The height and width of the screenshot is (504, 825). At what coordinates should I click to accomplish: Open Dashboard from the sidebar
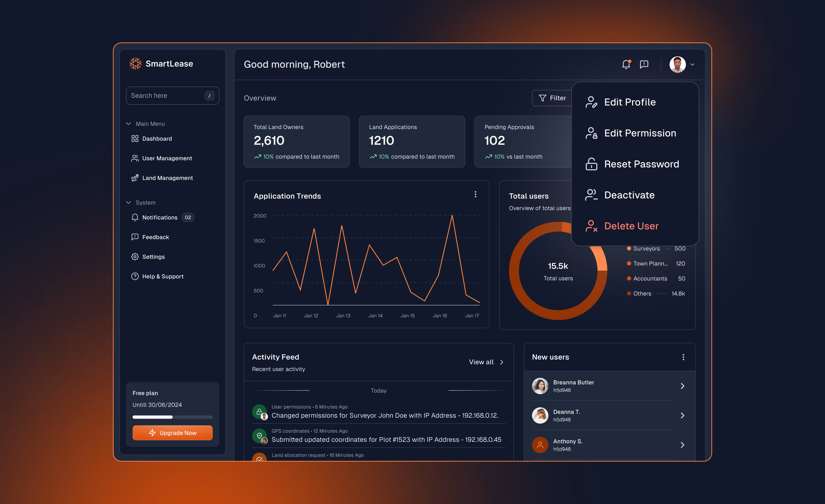point(157,139)
